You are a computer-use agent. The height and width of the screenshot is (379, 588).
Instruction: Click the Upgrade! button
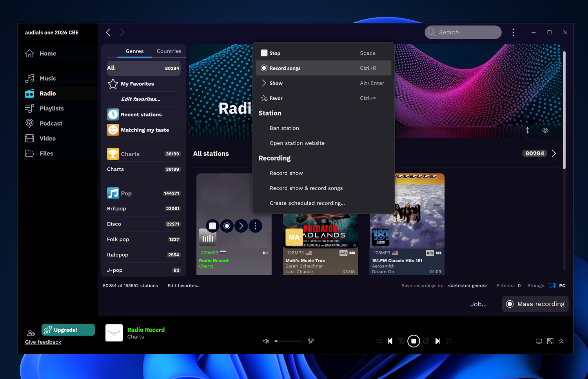(68, 330)
